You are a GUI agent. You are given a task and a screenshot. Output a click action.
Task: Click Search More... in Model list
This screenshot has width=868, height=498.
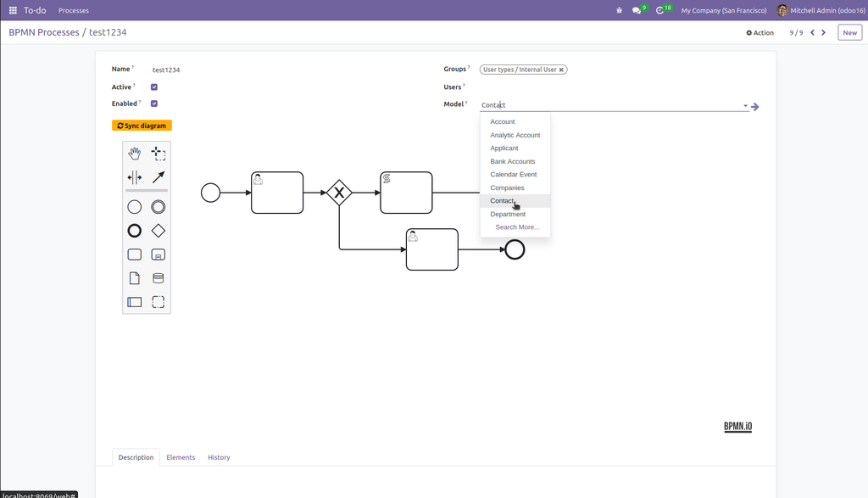tap(515, 227)
